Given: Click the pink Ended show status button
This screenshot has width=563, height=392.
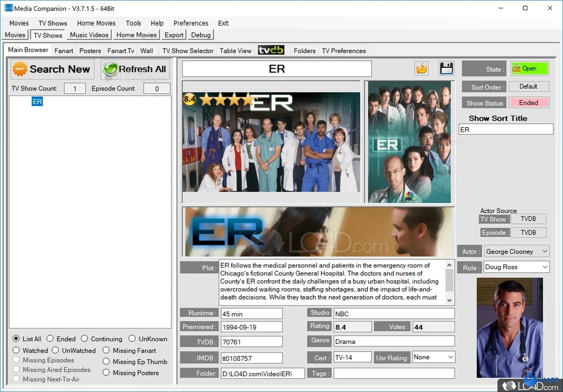Looking at the screenshot, I should (529, 103).
